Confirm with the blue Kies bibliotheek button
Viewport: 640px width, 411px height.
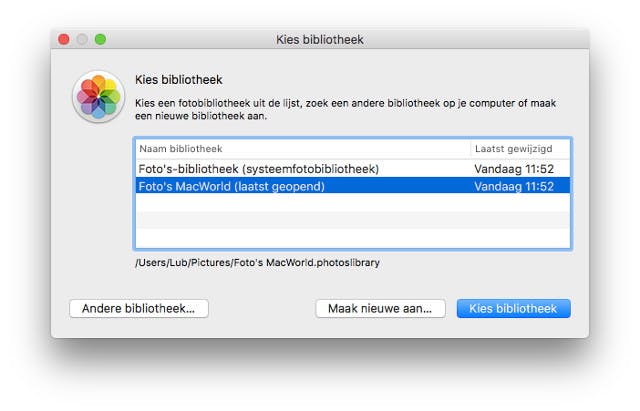[513, 308]
